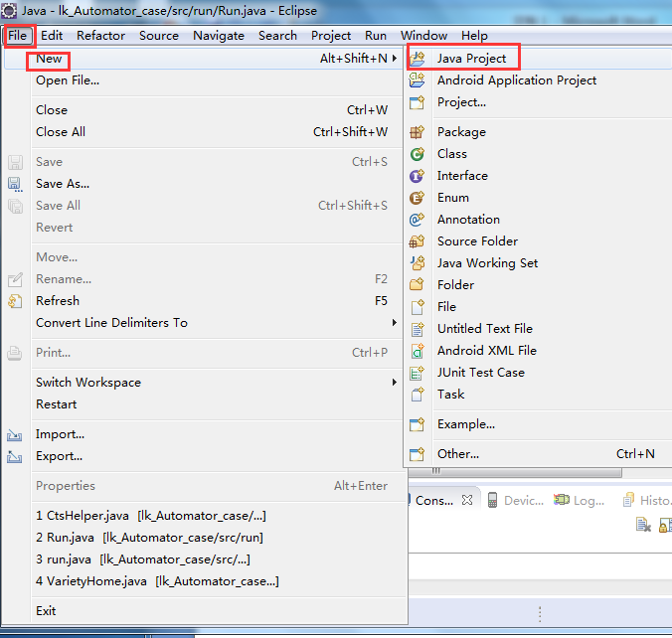
Task: Switch to the Console tab
Action: tap(434, 501)
